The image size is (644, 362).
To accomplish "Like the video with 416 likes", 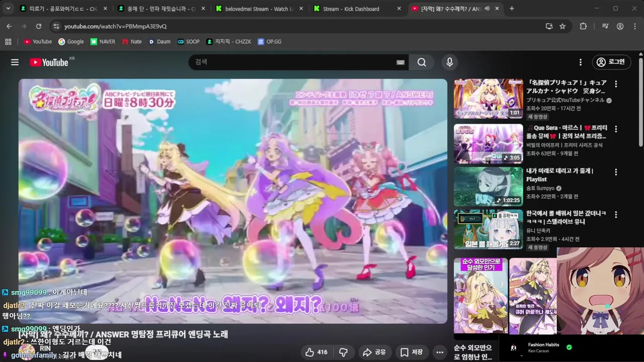I will (x=316, y=352).
